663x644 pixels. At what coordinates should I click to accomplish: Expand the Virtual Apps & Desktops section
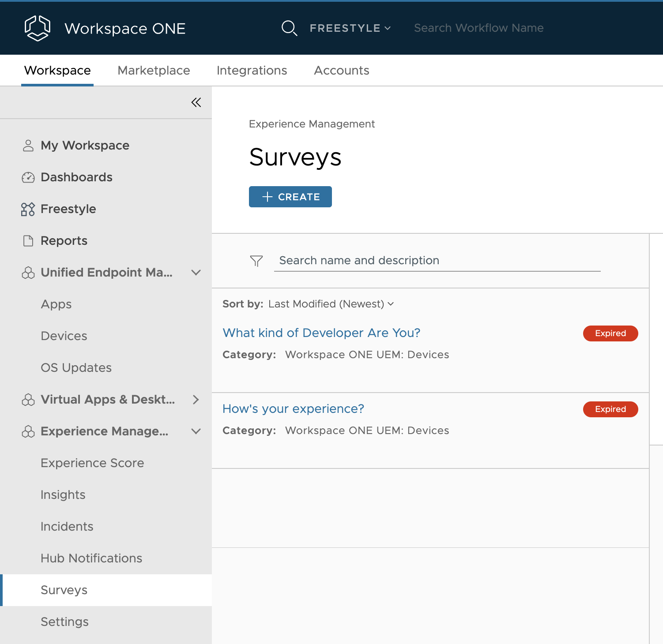pos(196,400)
